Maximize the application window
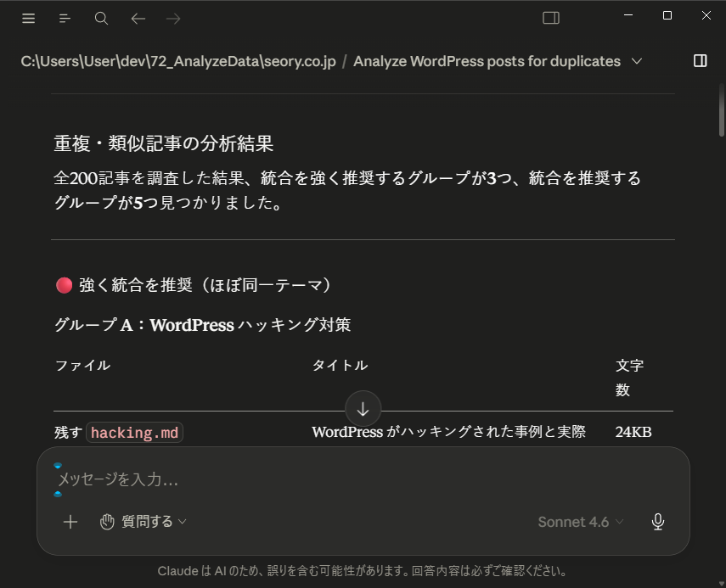The image size is (726, 588). click(667, 15)
